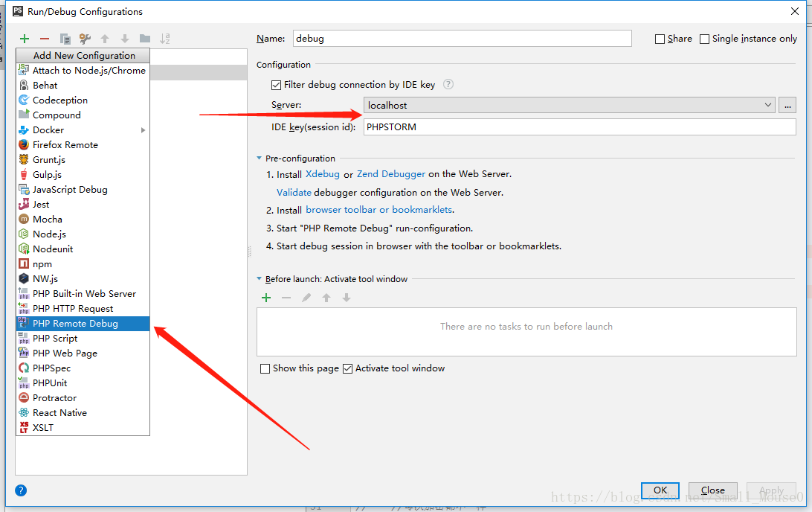This screenshot has height=512, width=812.
Task: Enable the Share checkbox
Action: tap(660, 39)
